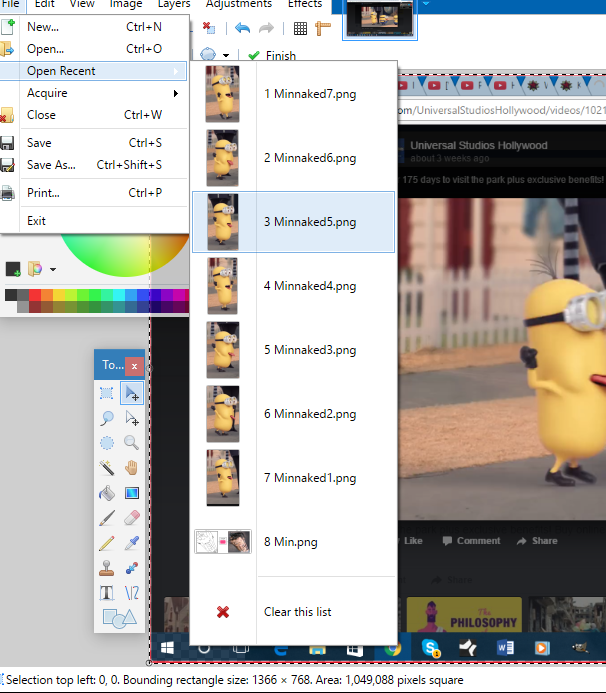The width and height of the screenshot is (606, 693).
Task: Close the Tools window
Action: pos(134,366)
